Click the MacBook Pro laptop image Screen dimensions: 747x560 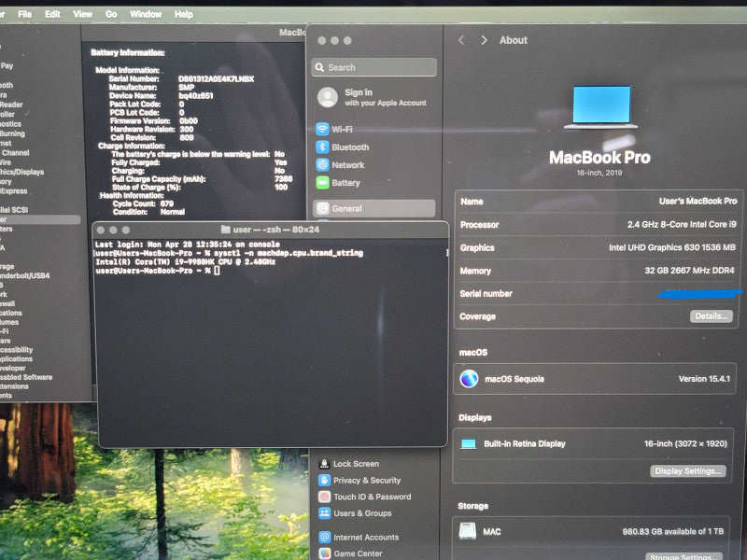601,106
